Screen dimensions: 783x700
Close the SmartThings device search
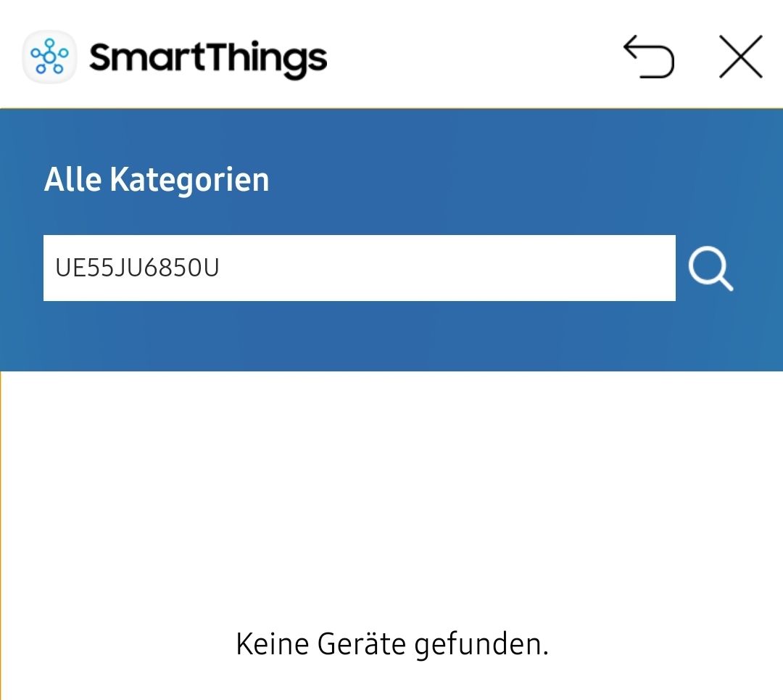(x=740, y=57)
